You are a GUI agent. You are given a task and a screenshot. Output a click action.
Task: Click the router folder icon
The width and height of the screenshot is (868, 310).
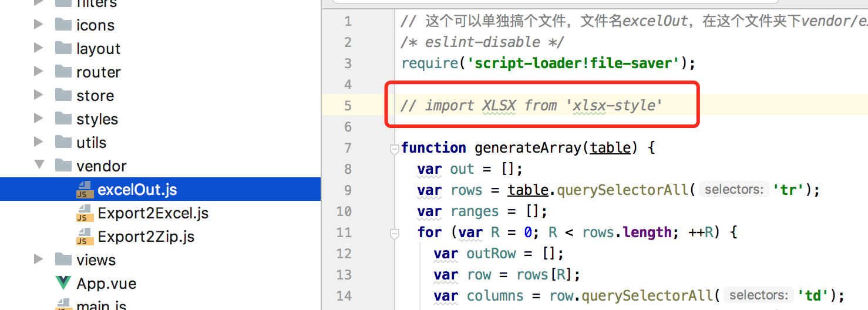(x=63, y=72)
